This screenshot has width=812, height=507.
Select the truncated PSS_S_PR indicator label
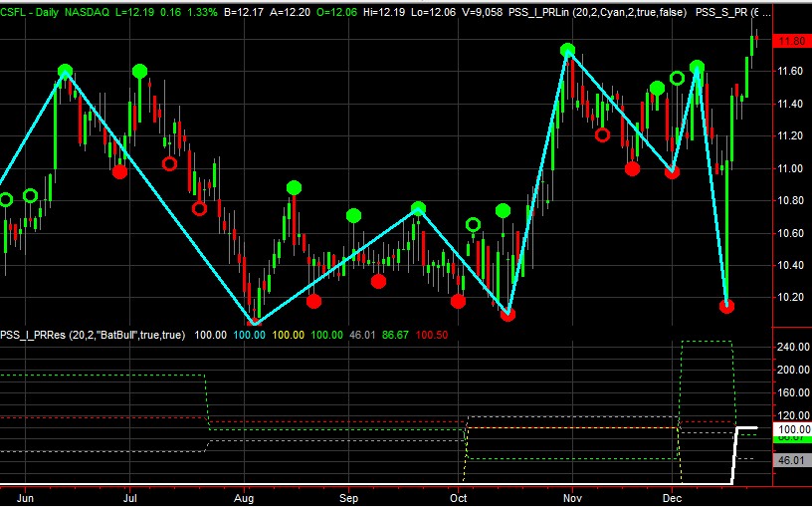[732, 12]
